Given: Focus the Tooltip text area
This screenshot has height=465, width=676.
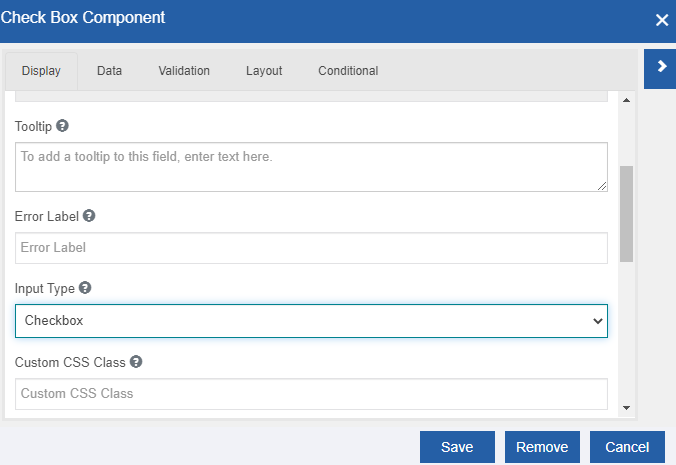Looking at the screenshot, I should [311, 167].
